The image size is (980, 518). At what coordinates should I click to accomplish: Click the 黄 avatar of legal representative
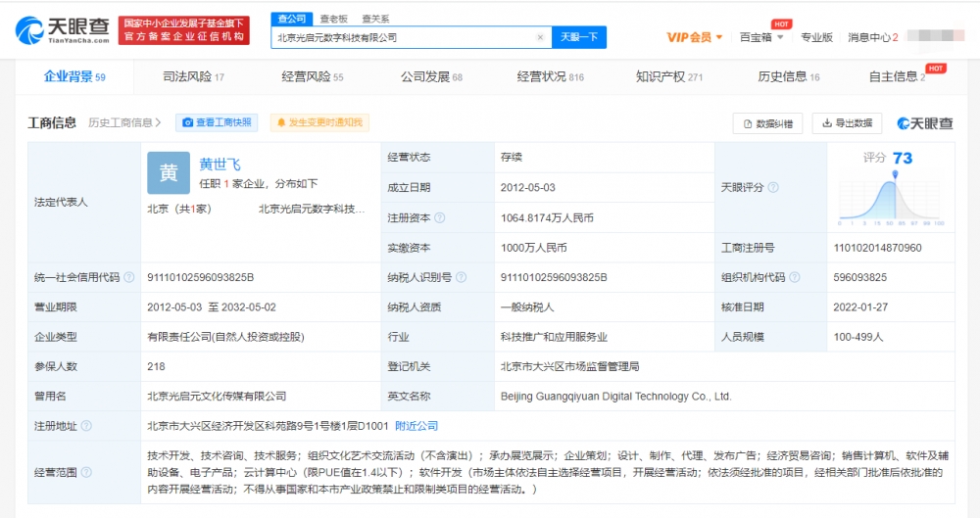[169, 173]
